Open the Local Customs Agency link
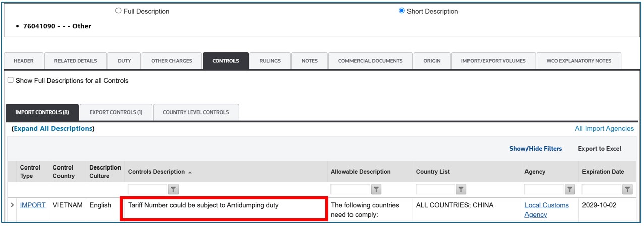 [547, 210]
